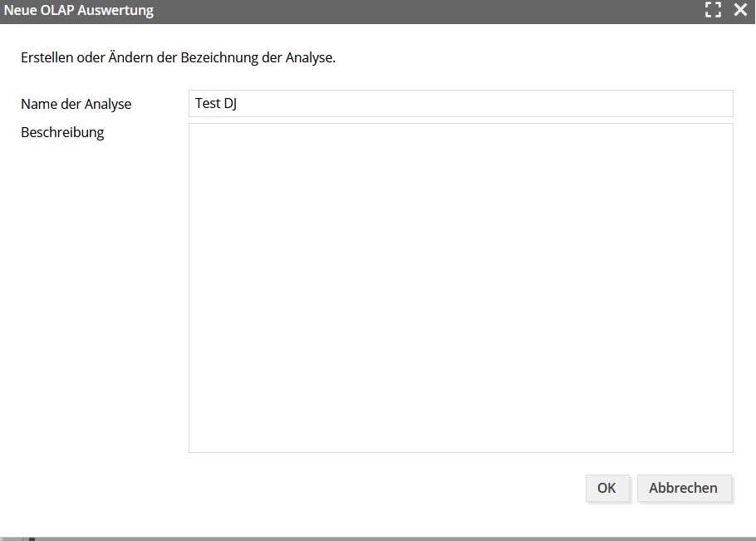The width and height of the screenshot is (756, 541).
Task: Click the empty right end of name field
Action: [x=675, y=103]
